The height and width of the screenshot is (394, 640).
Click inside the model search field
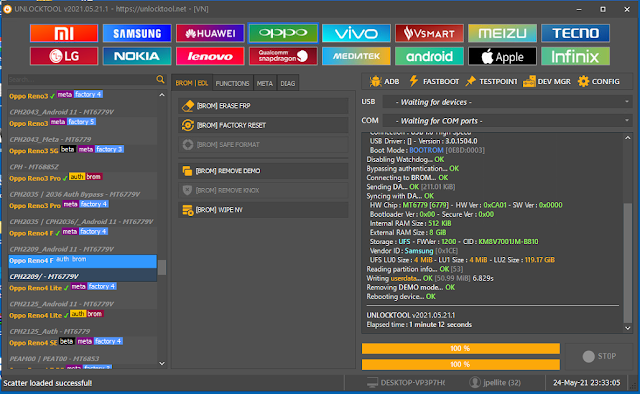coord(81,79)
